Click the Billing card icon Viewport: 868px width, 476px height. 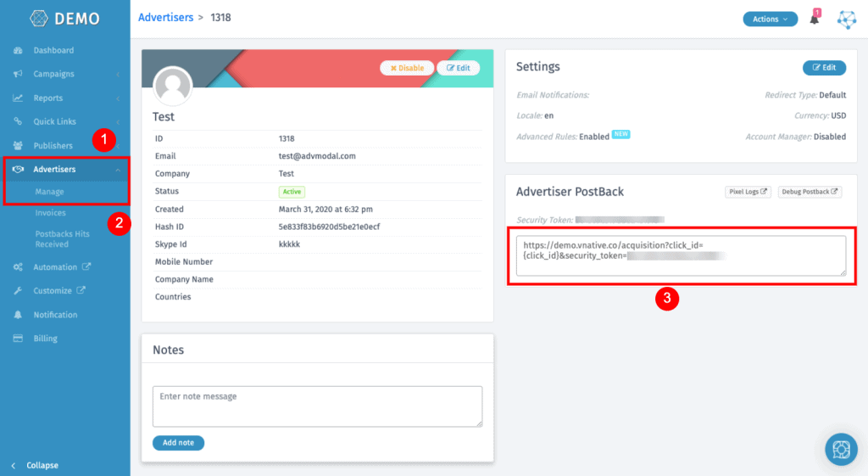(x=18, y=339)
